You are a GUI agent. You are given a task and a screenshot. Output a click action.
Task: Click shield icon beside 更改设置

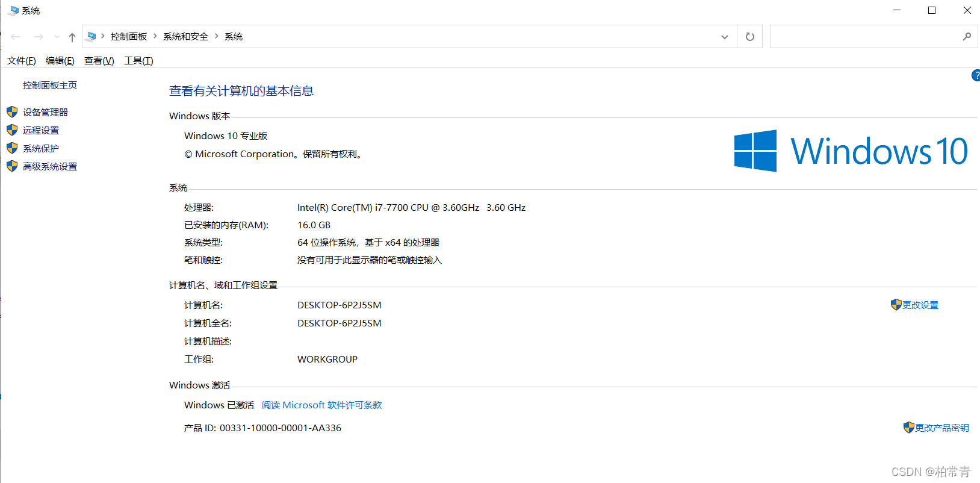896,305
